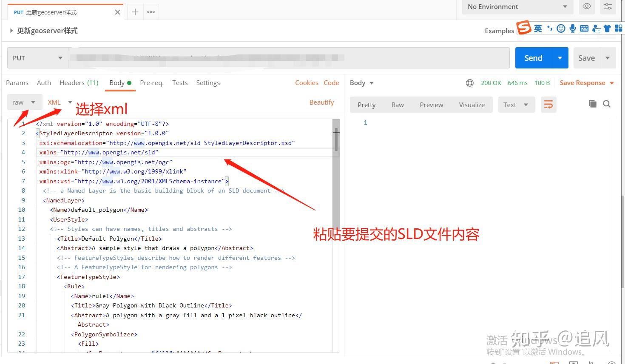Open the network info globe icon
The image size is (625, 364).
469,83
